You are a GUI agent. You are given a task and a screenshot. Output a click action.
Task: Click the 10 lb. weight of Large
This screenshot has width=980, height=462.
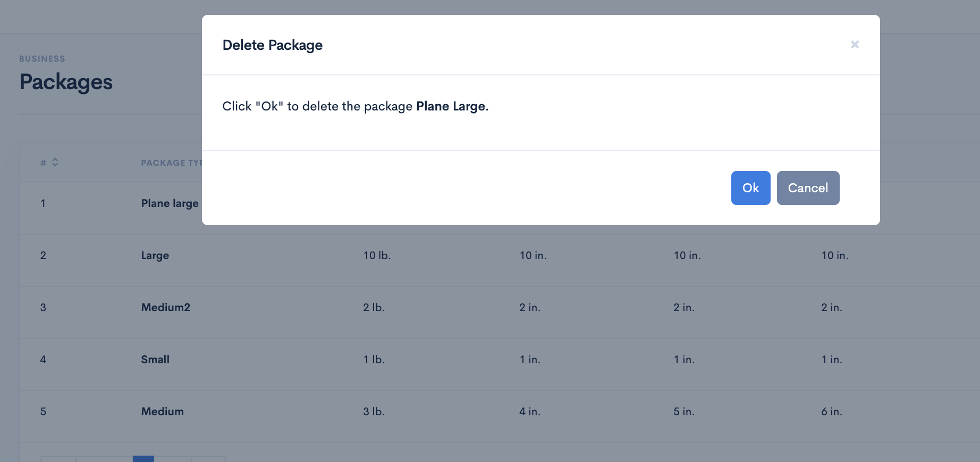[377, 255]
